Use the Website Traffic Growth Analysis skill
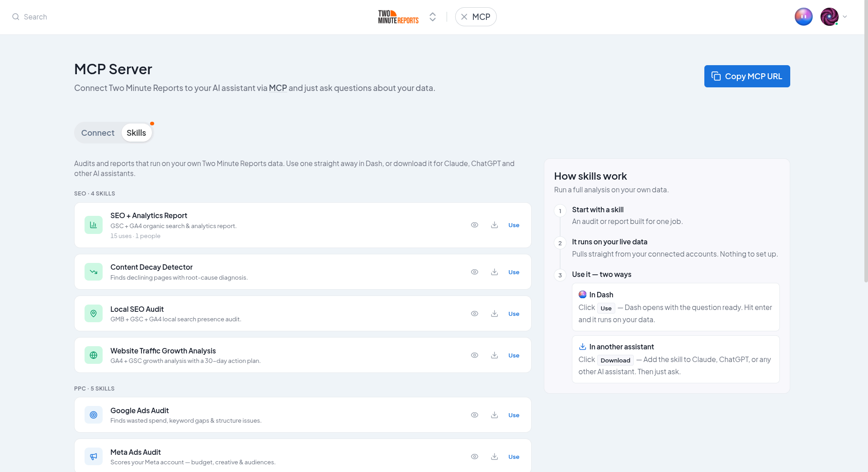 coord(514,355)
